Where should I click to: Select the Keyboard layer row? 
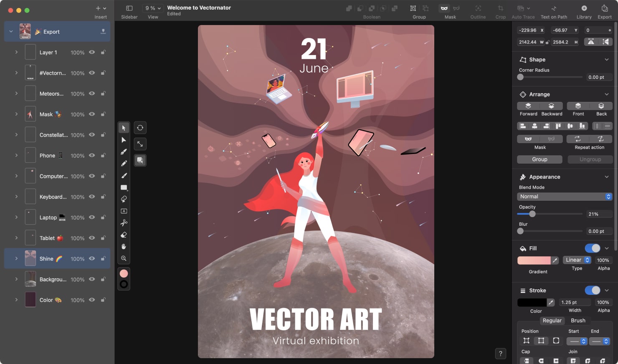click(x=57, y=197)
